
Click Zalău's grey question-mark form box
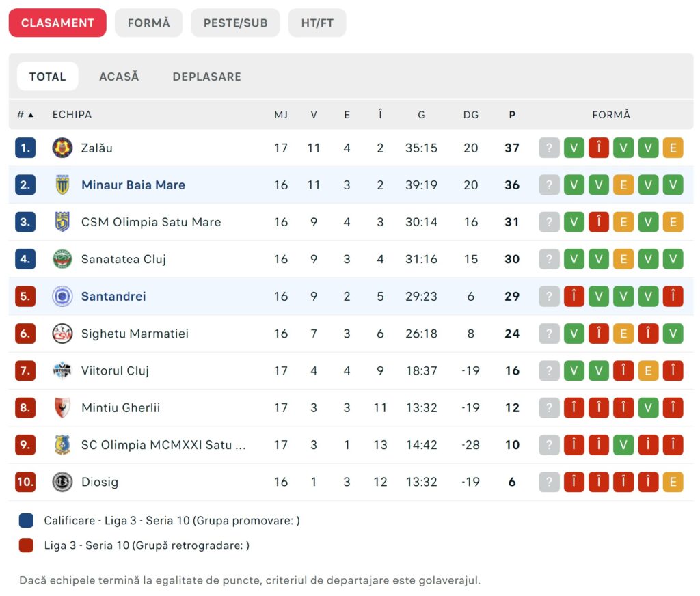[x=549, y=148]
